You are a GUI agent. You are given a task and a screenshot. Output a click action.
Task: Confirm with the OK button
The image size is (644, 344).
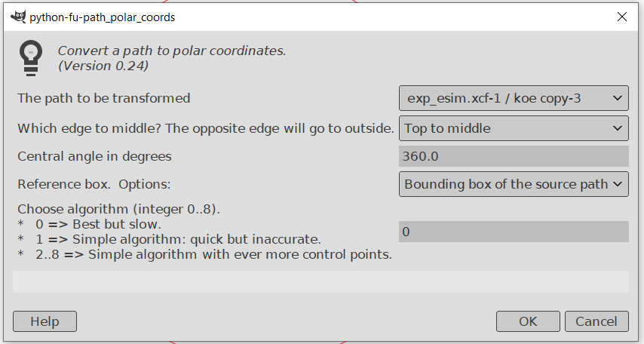(x=528, y=321)
